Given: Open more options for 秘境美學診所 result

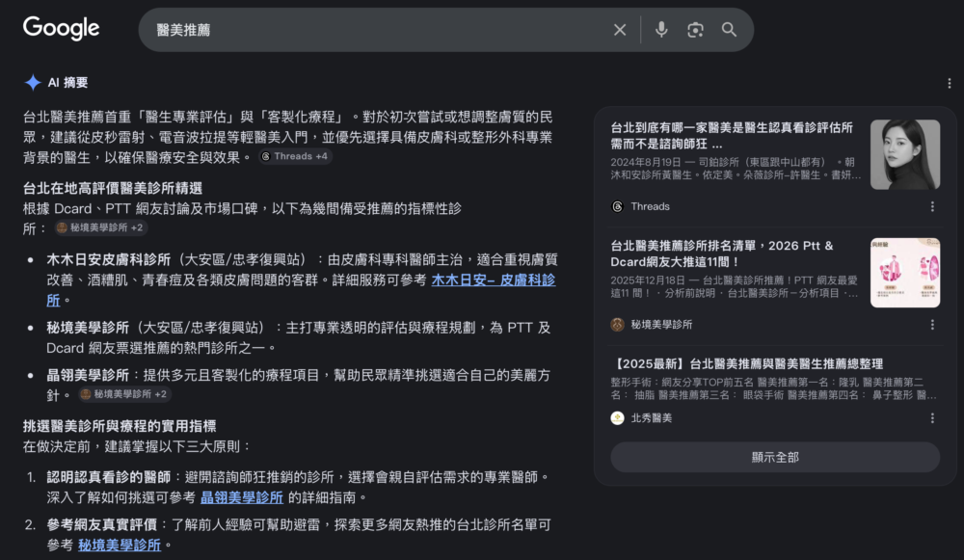Looking at the screenshot, I should (932, 325).
